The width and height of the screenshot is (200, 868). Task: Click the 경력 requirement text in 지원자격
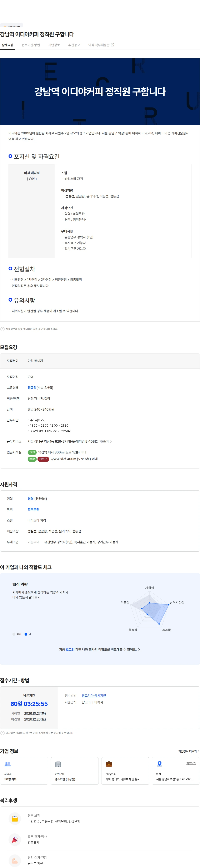(x=30, y=499)
